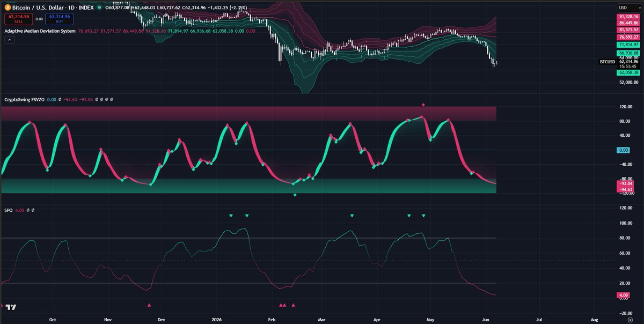Click the 76,693.27 price label on the scale

(x=628, y=37)
